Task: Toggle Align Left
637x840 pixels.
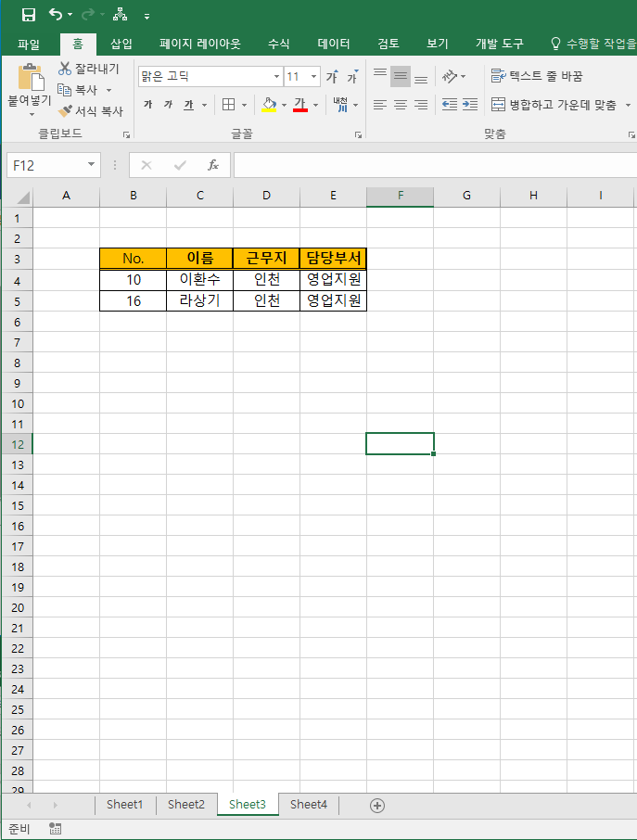Action: click(380, 105)
